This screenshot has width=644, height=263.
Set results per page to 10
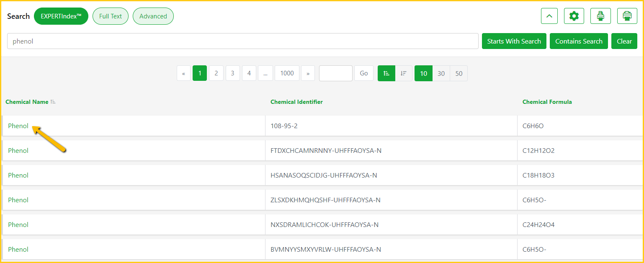(x=423, y=73)
